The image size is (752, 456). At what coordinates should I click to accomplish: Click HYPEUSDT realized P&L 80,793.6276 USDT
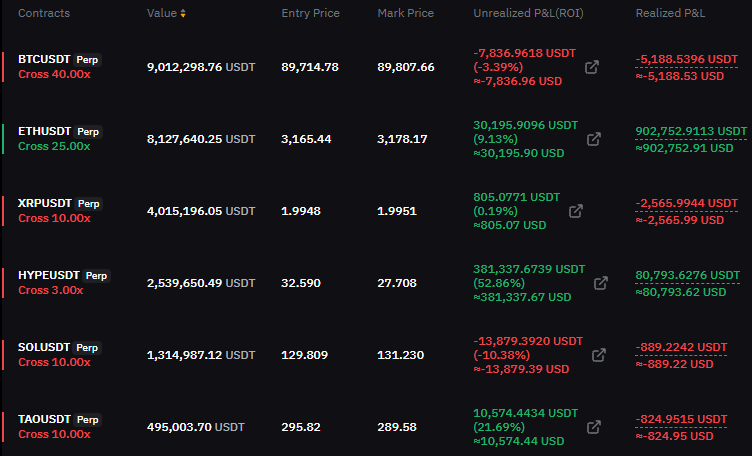(687, 275)
